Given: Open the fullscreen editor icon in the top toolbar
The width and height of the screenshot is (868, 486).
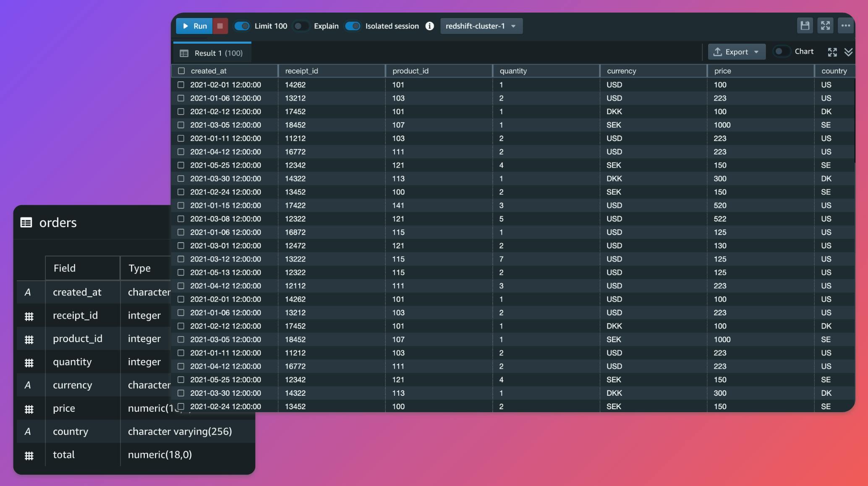Looking at the screenshot, I should tap(825, 26).
